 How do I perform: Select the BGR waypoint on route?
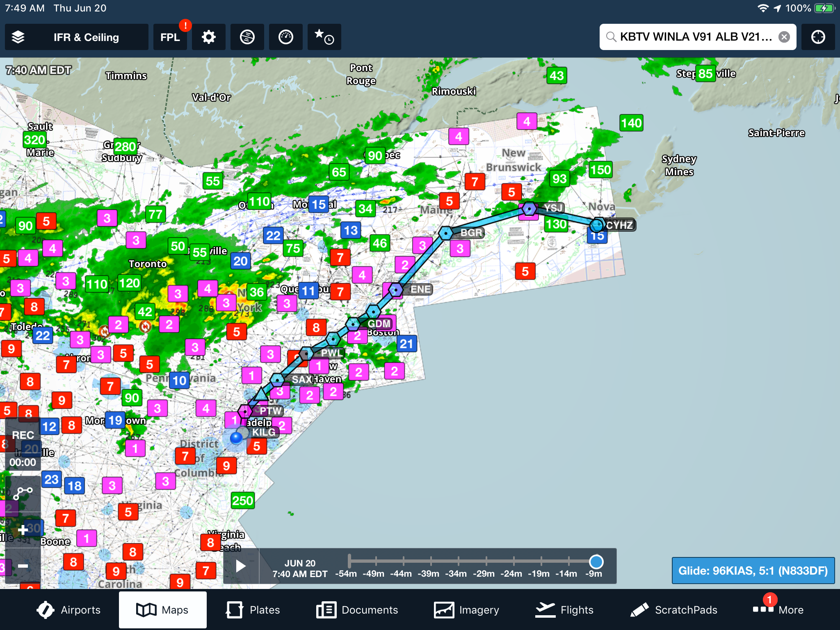point(446,233)
